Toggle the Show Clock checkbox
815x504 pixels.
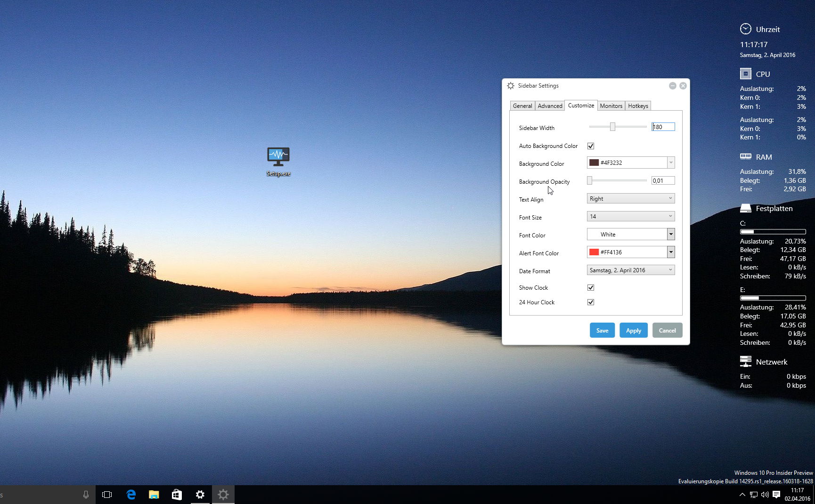tap(591, 287)
